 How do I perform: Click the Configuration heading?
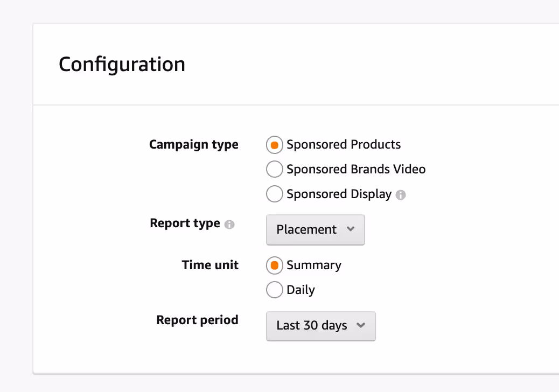coord(122,64)
